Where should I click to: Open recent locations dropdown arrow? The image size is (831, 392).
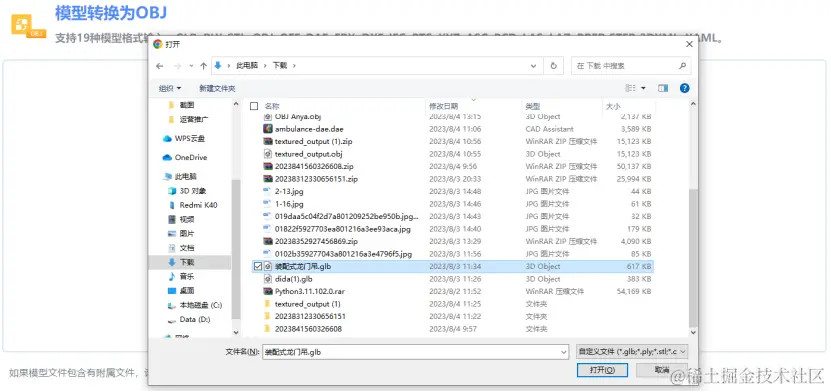pos(191,66)
